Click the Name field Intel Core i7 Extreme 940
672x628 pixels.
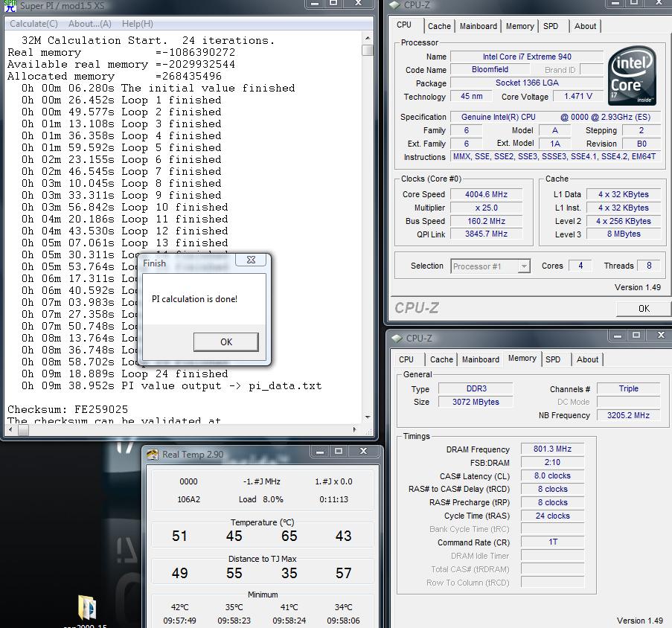pyautogui.click(x=527, y=57)
